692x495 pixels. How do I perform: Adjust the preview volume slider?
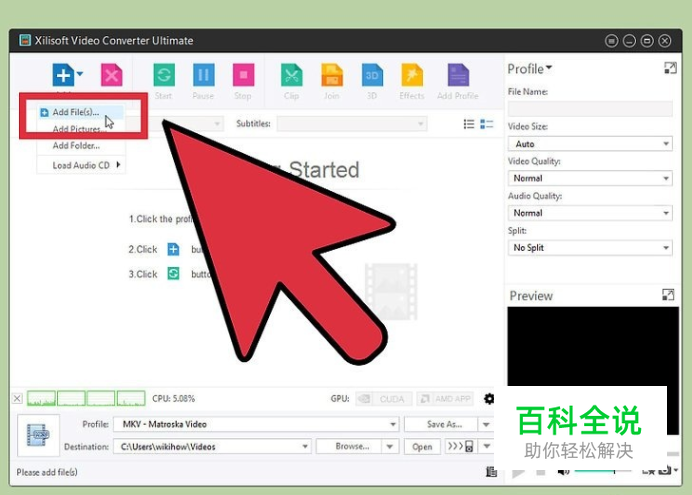click(x=603, y=472)
